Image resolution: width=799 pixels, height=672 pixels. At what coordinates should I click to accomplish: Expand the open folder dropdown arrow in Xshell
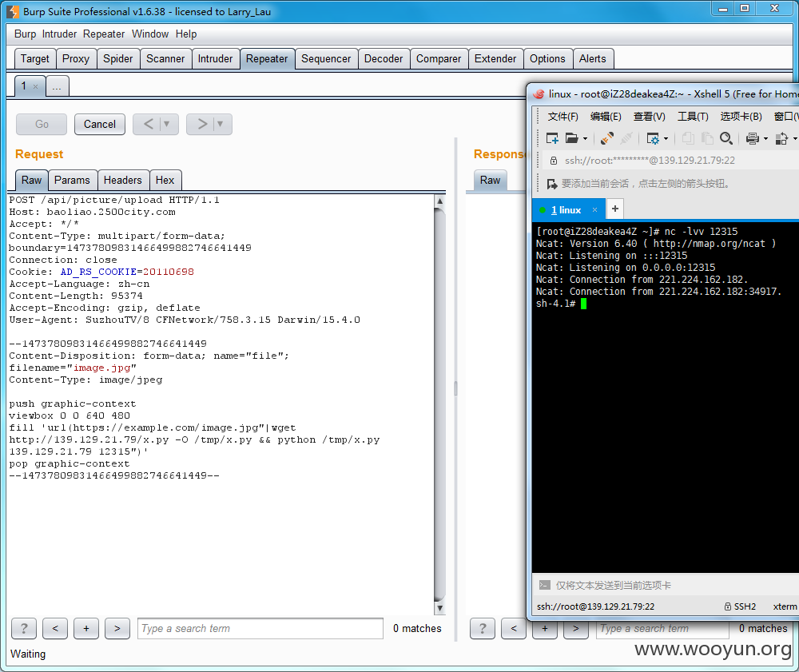(x=585, y=138)
